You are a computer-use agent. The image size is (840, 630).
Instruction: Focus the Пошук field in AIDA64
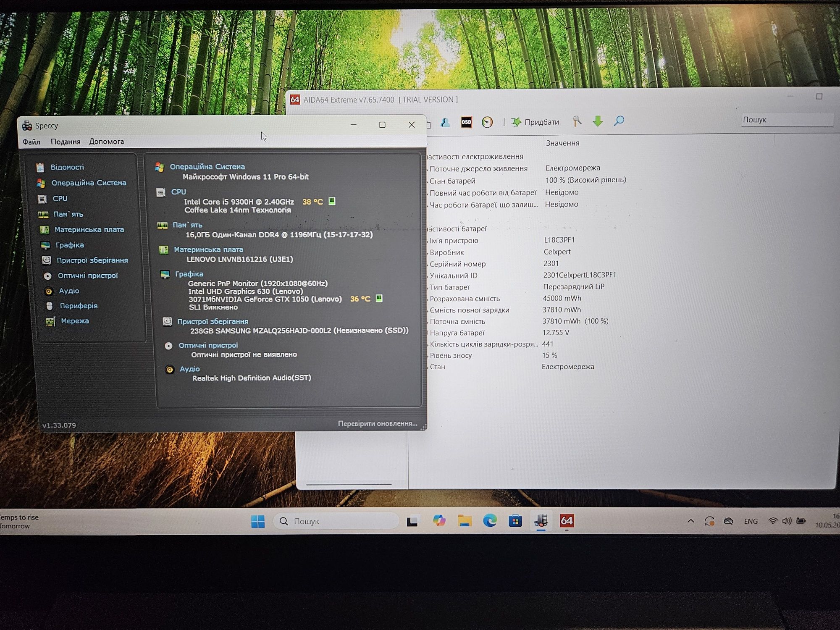(787, 120)
